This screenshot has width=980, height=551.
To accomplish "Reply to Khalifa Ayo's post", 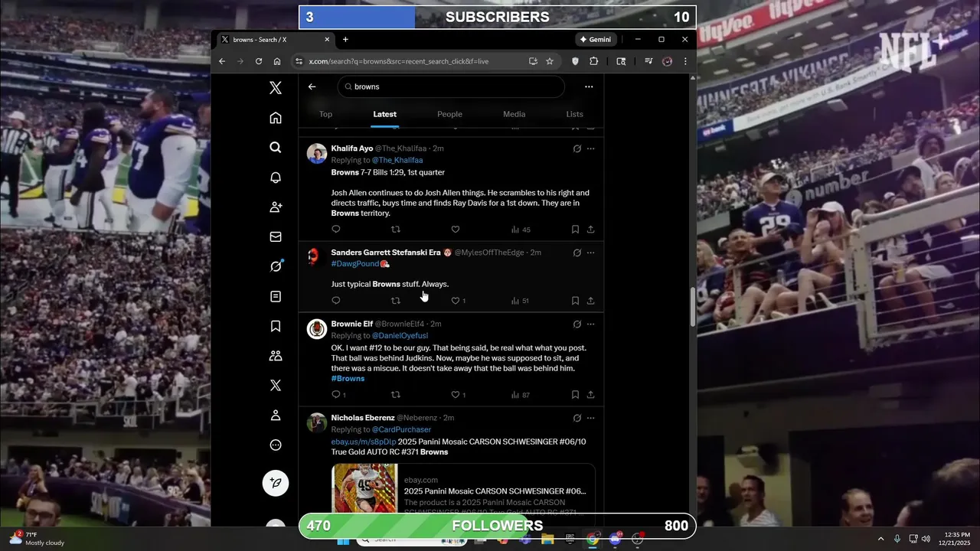I will tap(335, 229).
